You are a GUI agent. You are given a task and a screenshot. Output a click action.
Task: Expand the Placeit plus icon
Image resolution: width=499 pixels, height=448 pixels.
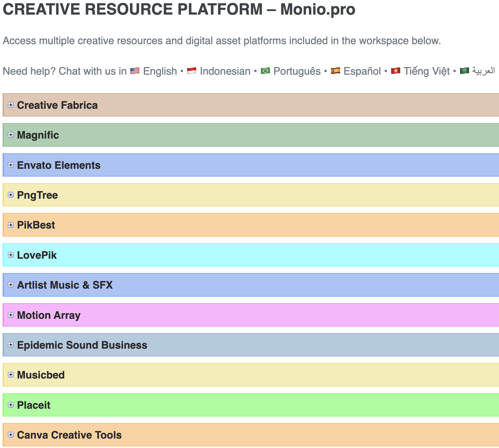pyautogui.click(x=11, y=405)
